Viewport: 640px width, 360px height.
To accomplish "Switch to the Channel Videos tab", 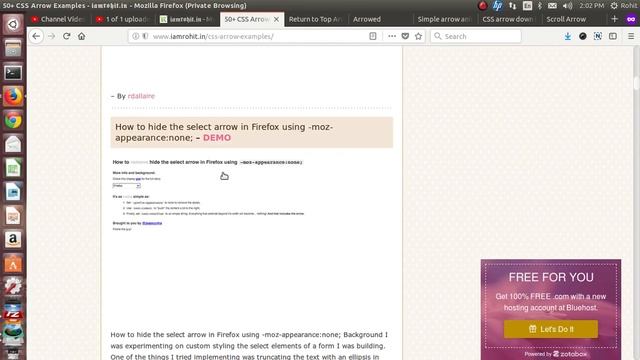I will click(58, 19).
